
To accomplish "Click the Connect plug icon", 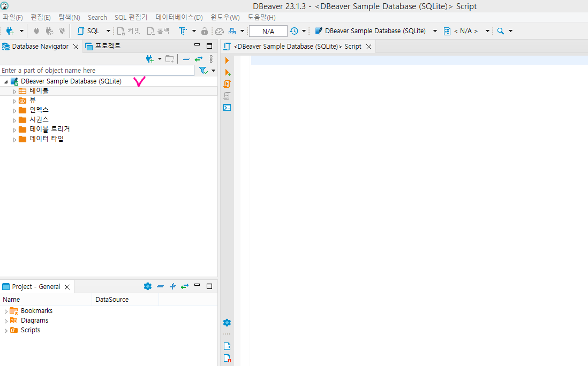I will coord(36,31).
